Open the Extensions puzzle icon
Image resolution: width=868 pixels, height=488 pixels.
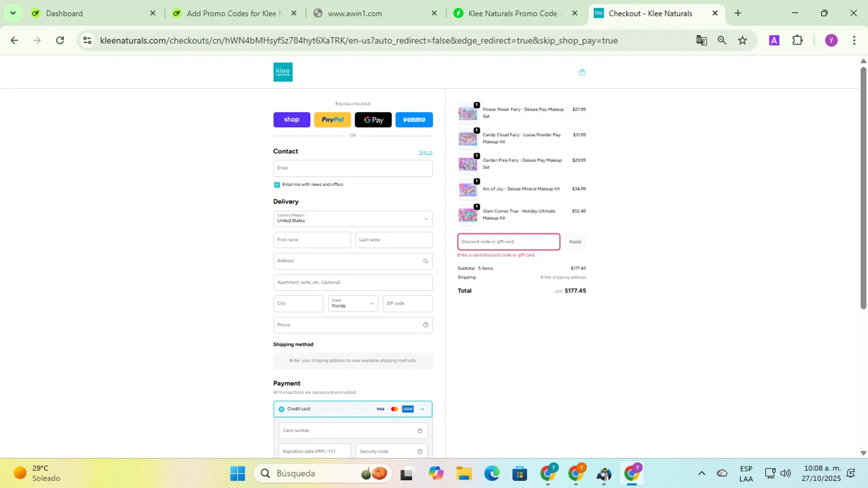[797, 41]
